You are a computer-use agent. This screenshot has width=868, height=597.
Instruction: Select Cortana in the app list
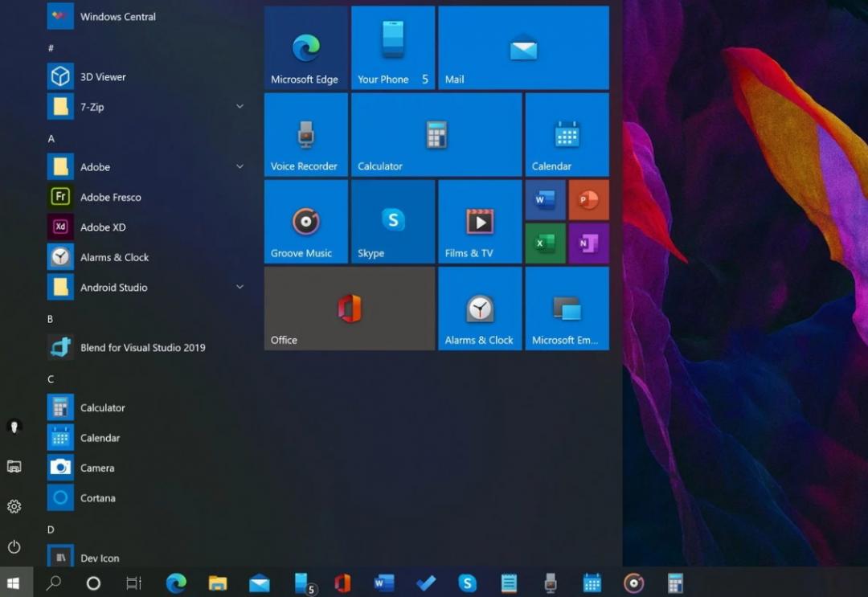[97, 498]
